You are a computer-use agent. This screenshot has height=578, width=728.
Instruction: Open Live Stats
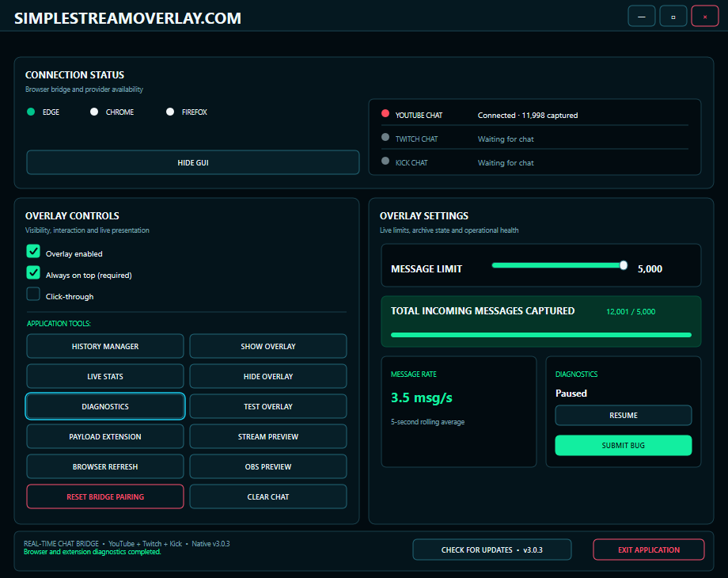click(105, 376)
